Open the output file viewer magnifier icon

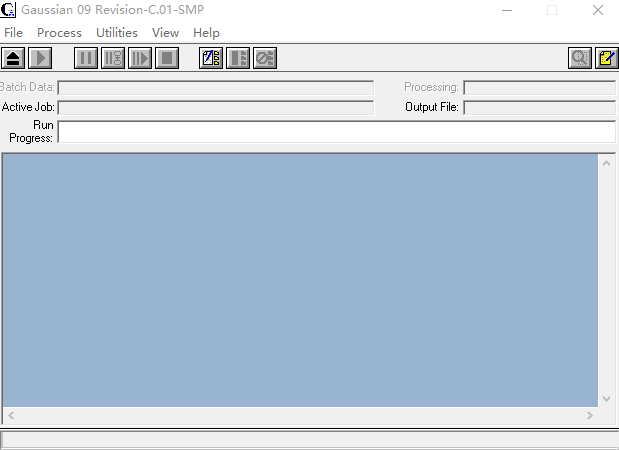tap(580, 58)
